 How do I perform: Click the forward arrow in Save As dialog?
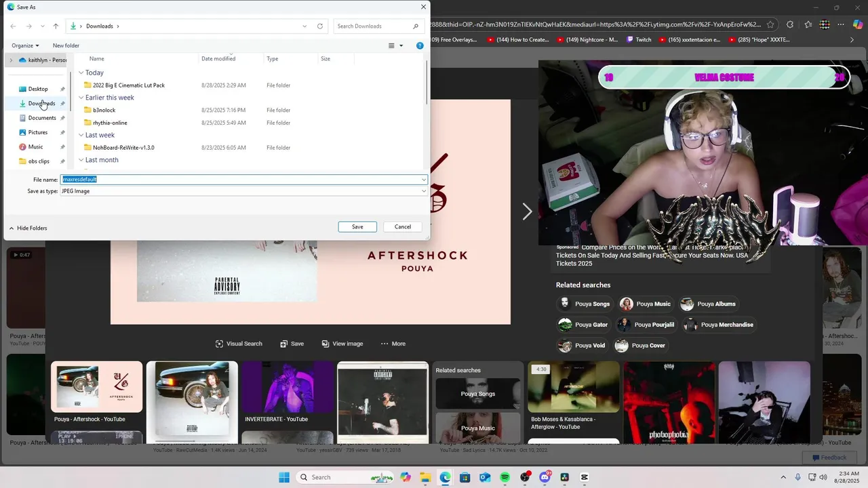click(x=28, y=26)
